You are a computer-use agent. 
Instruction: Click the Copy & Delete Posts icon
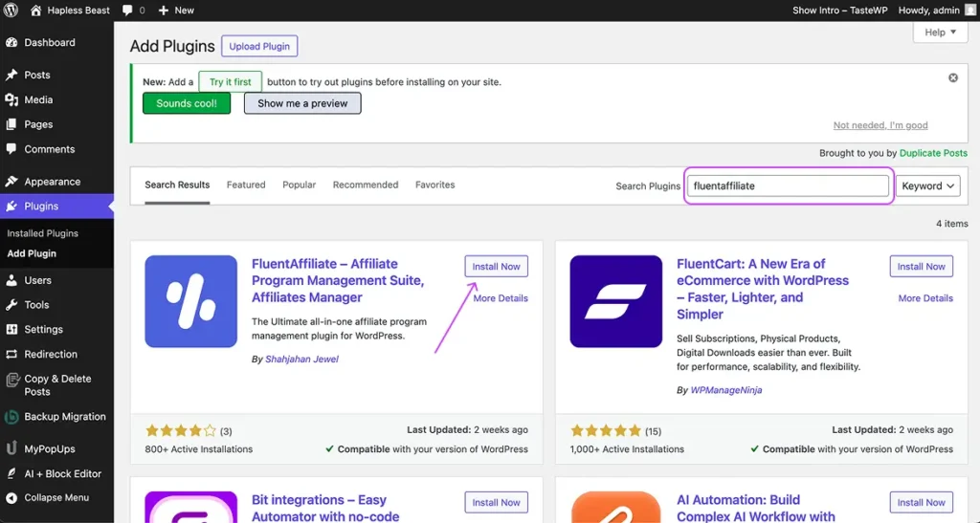click(11, 380)
